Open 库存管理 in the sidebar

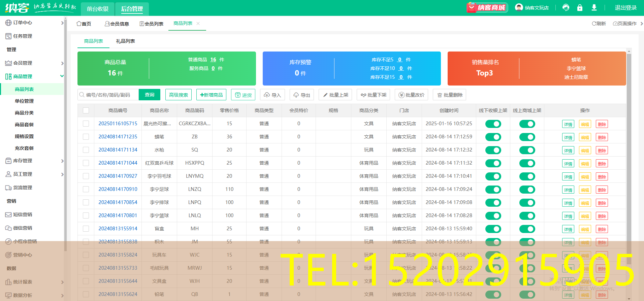click(x=23, y=161)
